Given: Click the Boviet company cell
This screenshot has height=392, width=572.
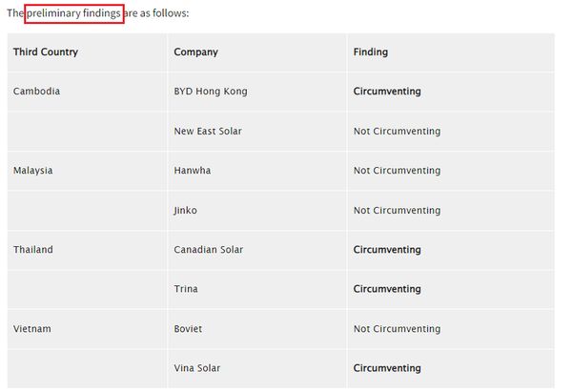Looking at the screenshot, I should [x=189, y=329].
